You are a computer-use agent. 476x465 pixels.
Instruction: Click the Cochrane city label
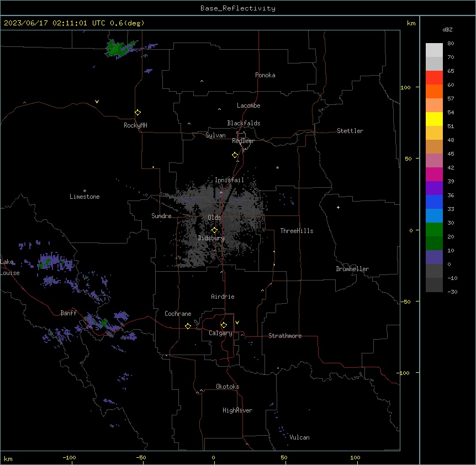coord(178,314)
